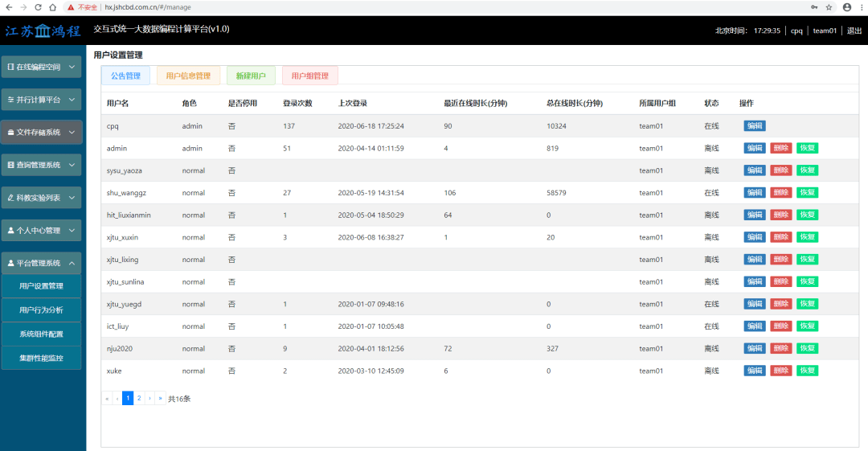Expand 在线编程空间 sidebar menu

(42, 67)
